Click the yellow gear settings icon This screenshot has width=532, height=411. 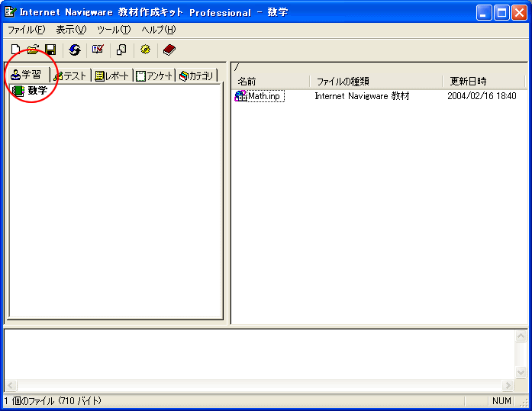pyautogui.click(x=146, y=50)
